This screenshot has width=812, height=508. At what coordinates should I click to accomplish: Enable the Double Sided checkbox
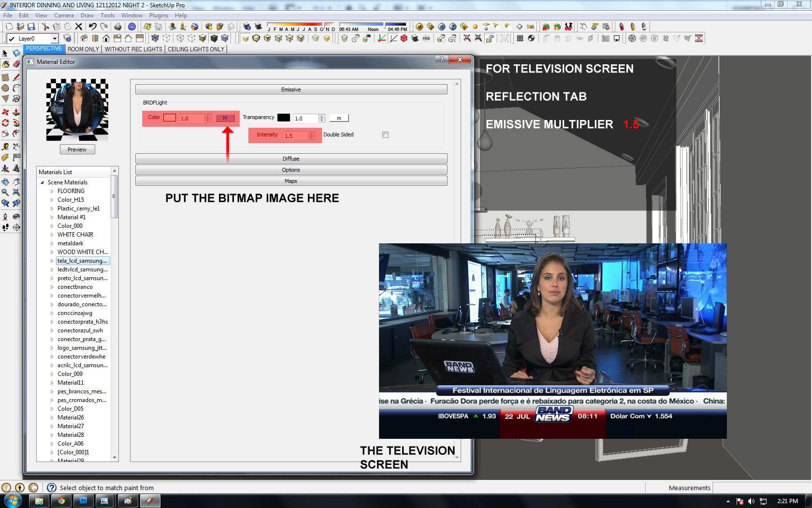(x=385, y=135)
